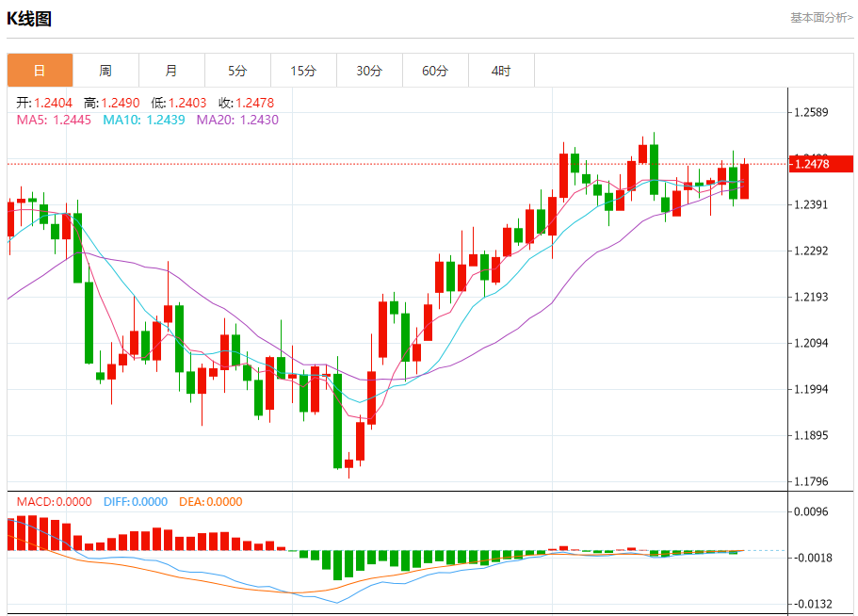Click the MA20: 1.2430 indicator label
The height and width of the screenshot is (616, 858).
coord(237,120)
